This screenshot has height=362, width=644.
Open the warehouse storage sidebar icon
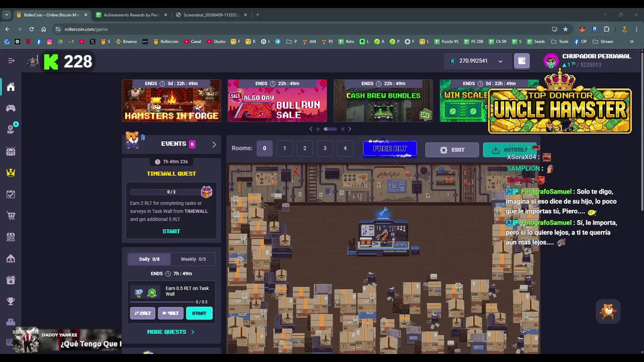click(11, 258)
